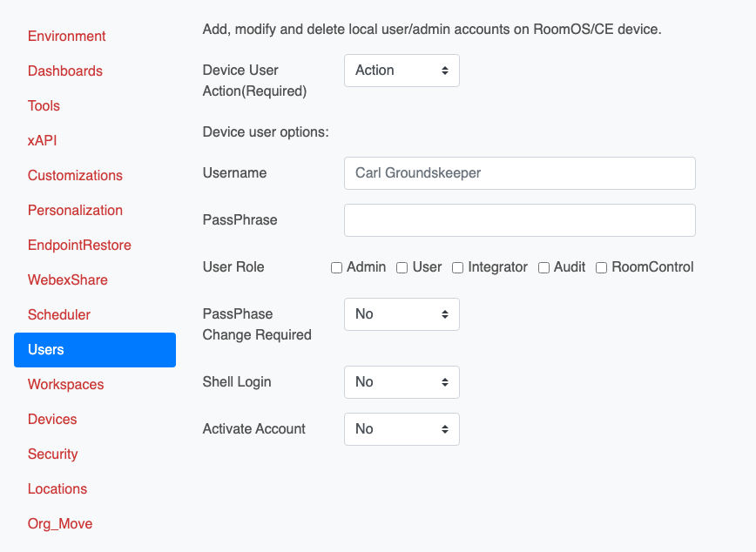Expand the Activate Account dropdown
The height and width of the screenshot is (552, 756).
tap(402, 429)
